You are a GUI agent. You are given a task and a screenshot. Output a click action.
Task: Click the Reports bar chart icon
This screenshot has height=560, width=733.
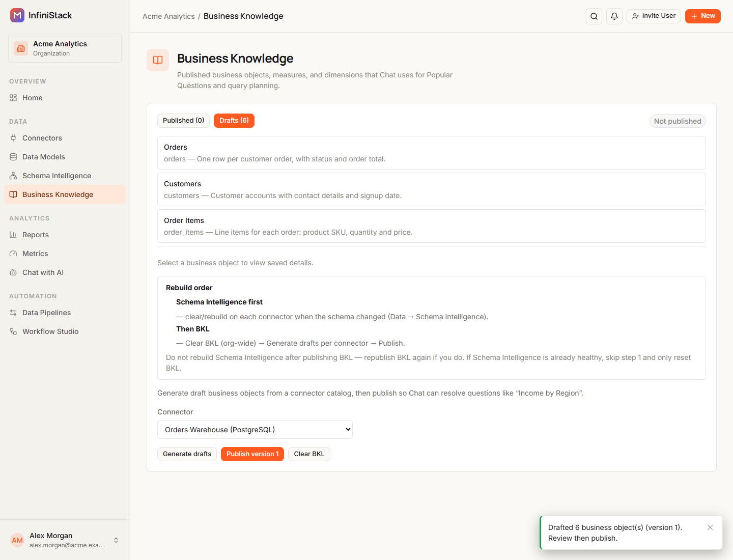[13, 235]
